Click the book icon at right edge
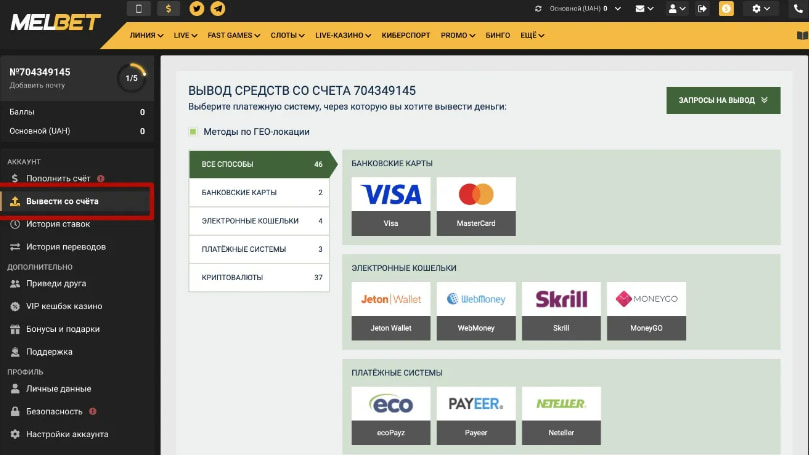The image size is (809, 455). (x=802, y=36)
